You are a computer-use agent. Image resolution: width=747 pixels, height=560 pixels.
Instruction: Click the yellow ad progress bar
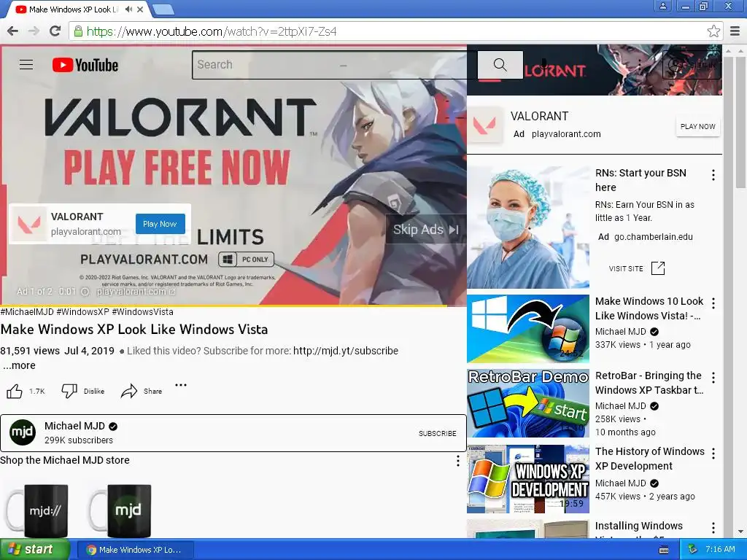click(x=224, y=306)
